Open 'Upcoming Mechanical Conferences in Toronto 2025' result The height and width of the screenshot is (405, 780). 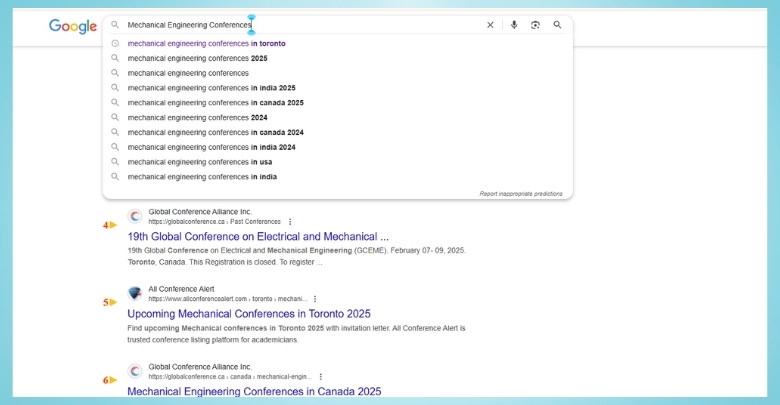pos(249,313)
